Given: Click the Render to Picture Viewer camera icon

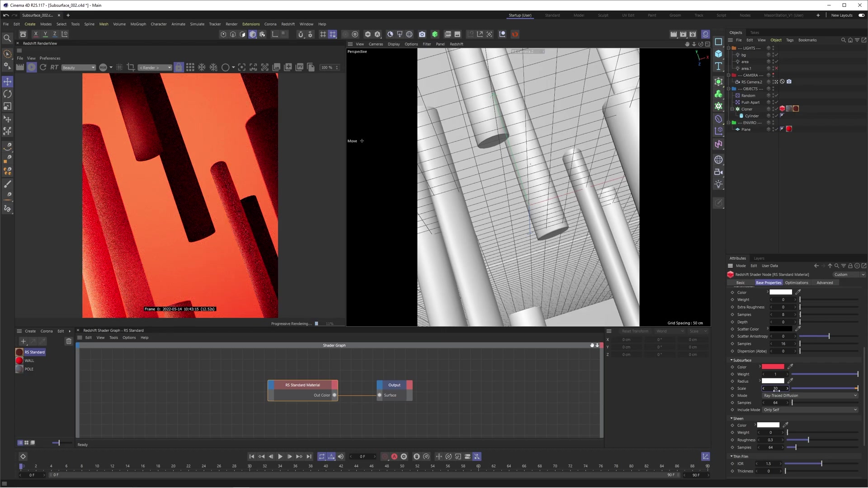Looking at the screenshot, I should coord(422,34).
